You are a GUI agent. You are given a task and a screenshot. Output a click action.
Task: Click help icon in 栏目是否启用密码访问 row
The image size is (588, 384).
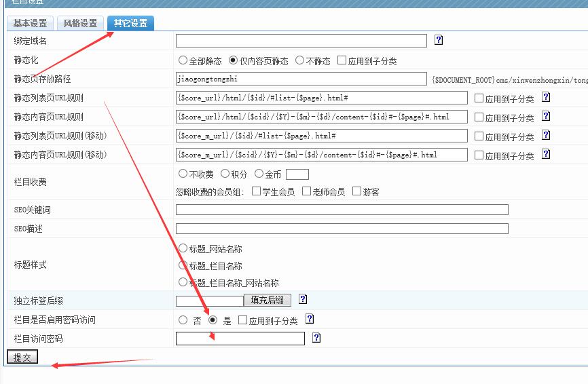(310, 319)
